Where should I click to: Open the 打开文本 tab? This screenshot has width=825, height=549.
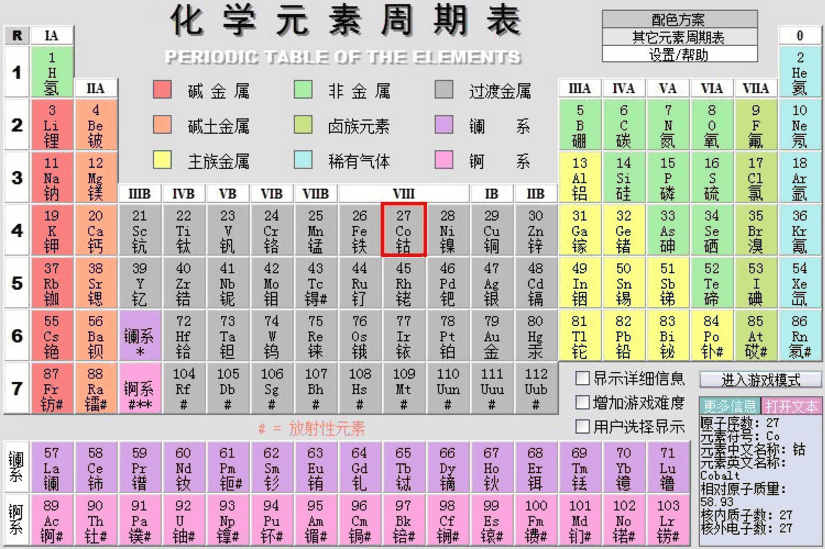coord(791,406)
